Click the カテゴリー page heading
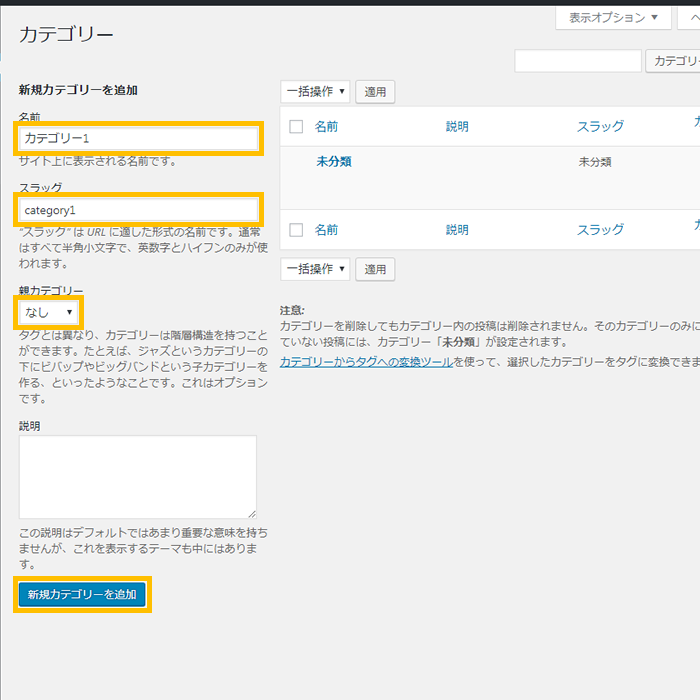Screen dimensions: 700x700 (66, 34)
